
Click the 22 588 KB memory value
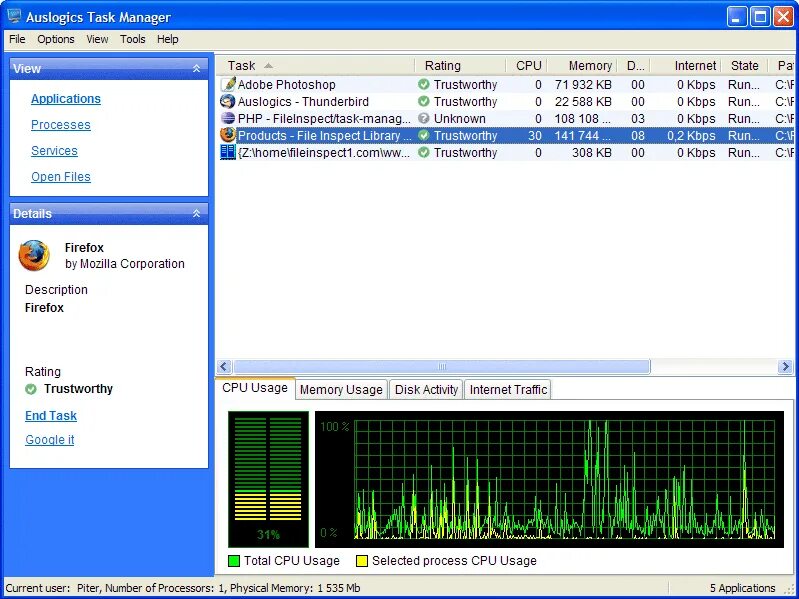coord(583,101)
